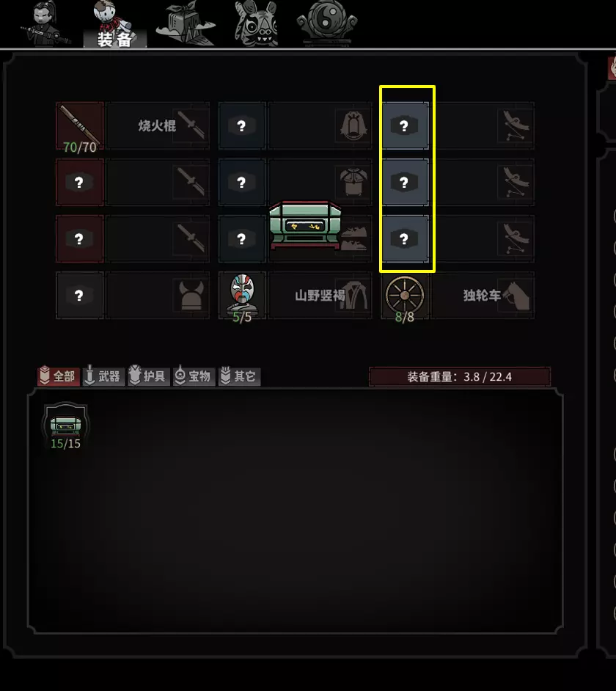Image resolution: width=616 pixels, height=691 pixels.
Task: Open the mountain scroll tab icon
Action: 186,23
